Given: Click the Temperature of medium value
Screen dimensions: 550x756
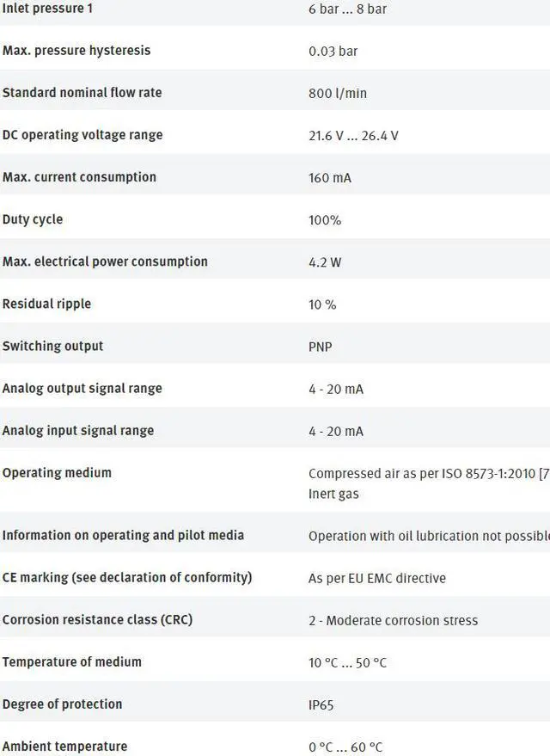Looking at the screenshot, I should click(x=347, y=663).
